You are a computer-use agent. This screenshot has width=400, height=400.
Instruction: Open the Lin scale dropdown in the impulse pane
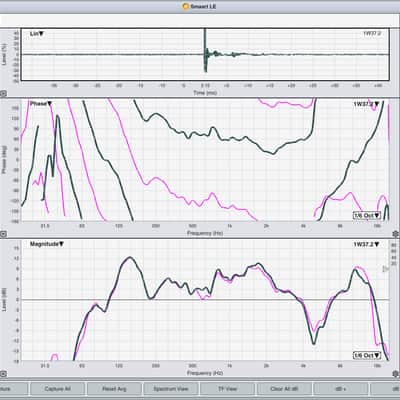pos(37,34)
